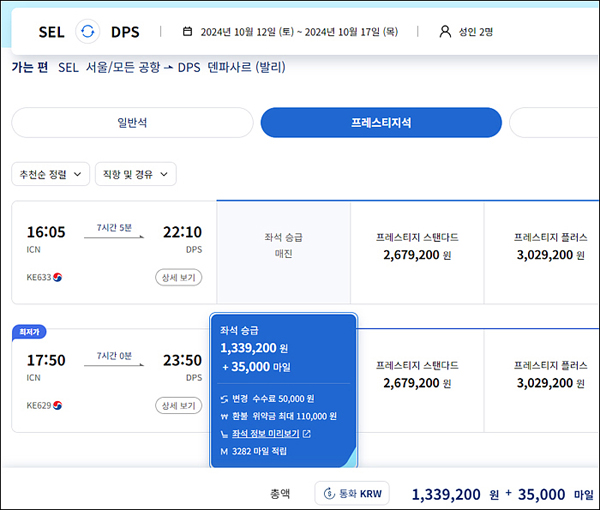Click the M mileage icon beside 3282 마일 적립
This screenshot has width=600, height=510.
224,451
